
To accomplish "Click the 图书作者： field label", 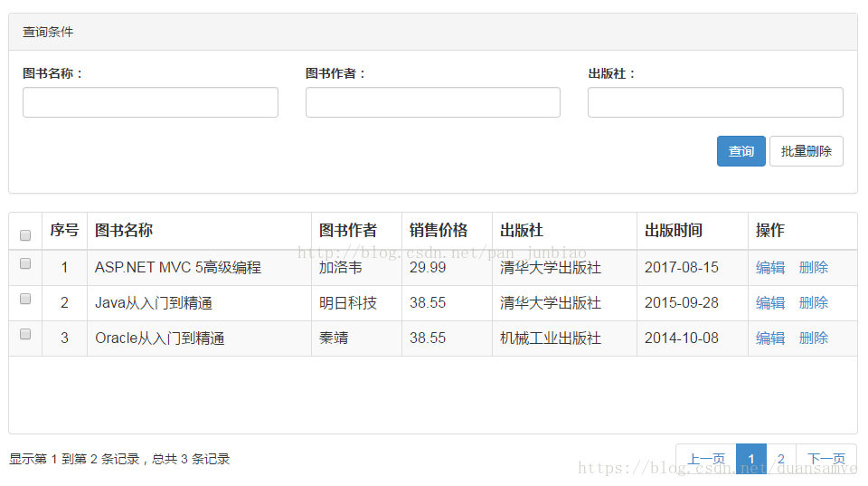I will click(335, 73).
